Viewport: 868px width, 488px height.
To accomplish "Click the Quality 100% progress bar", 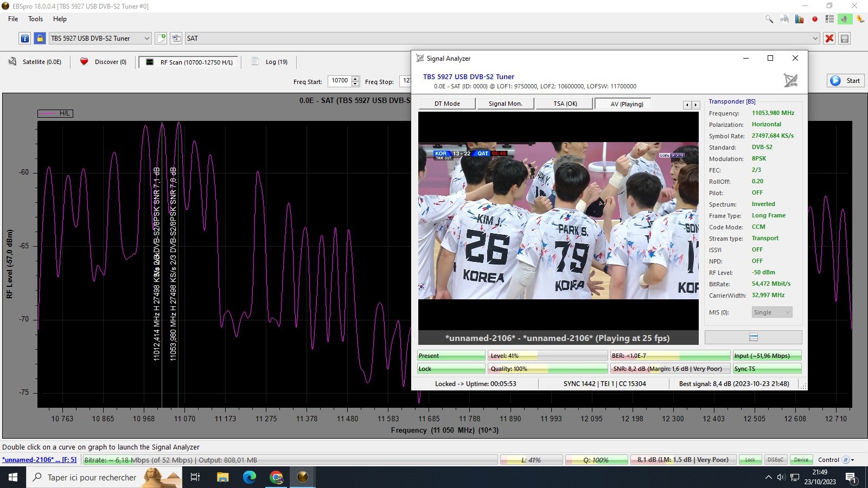I will click(x=547, y=369).
